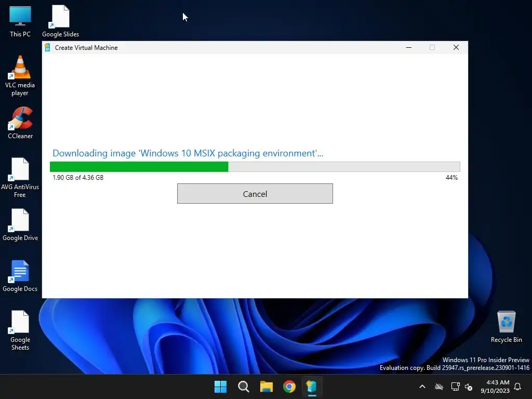Click the green download progress bar
Viewport: 532px width, 399px height.
255,167
